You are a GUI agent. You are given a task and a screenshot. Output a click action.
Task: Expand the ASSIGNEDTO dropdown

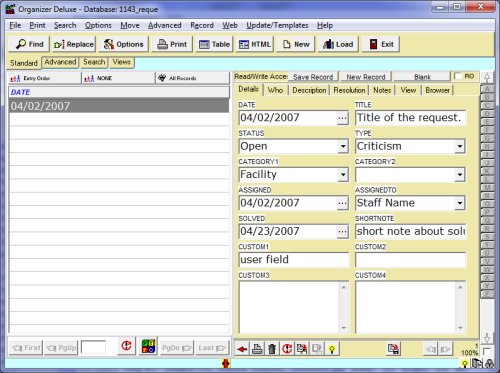460,203
